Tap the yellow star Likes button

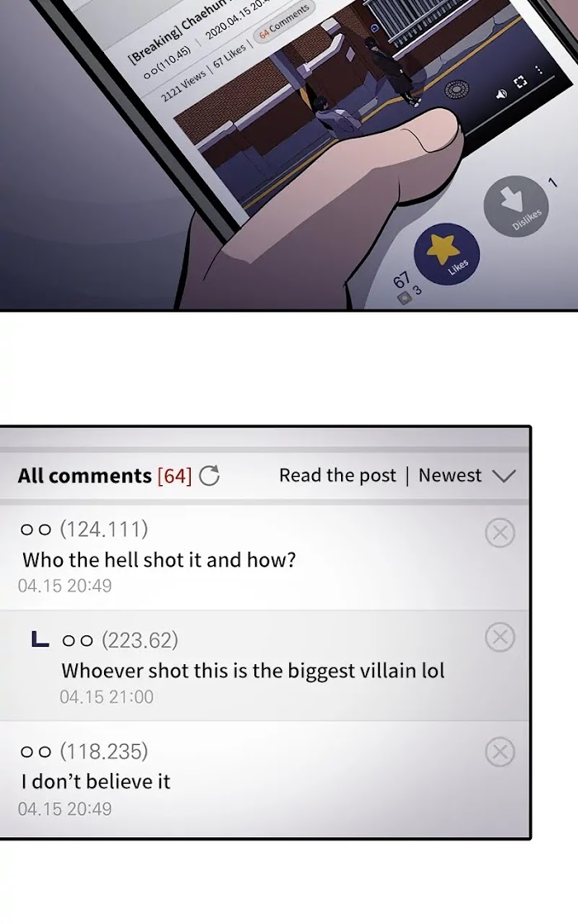447,253
